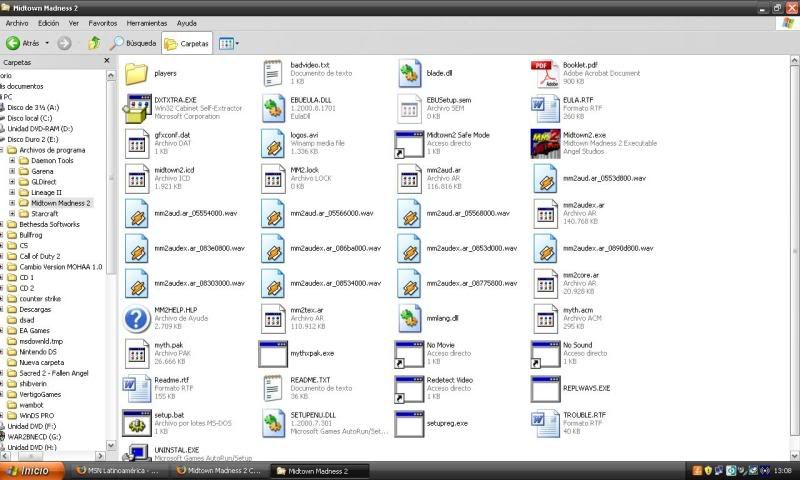Screen dimensions: 800x480
Task: Click the setup.bat batch file
Action: (137, 422)
